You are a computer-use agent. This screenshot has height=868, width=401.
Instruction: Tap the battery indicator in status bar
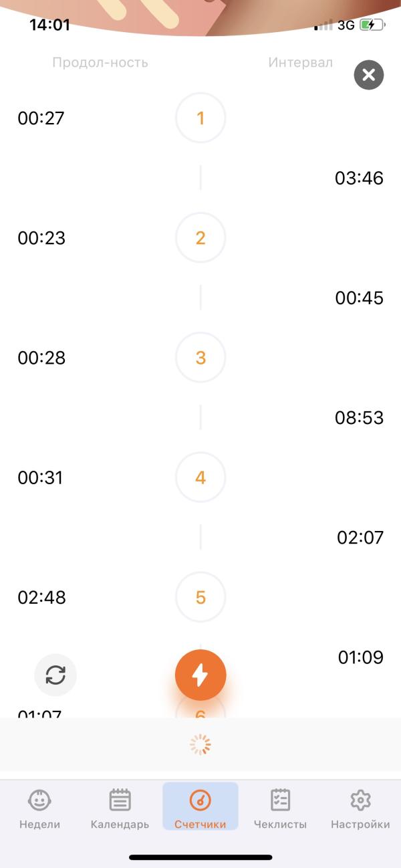[x=372, y=25]
